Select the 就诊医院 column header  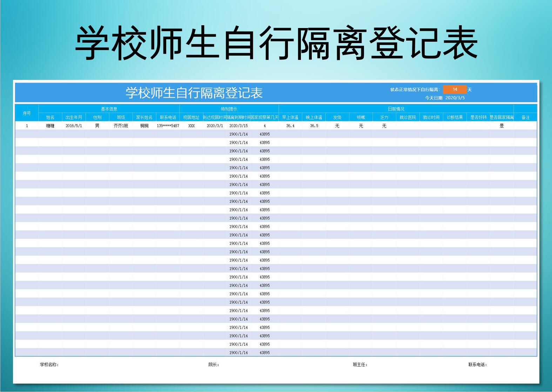point(408,117)
